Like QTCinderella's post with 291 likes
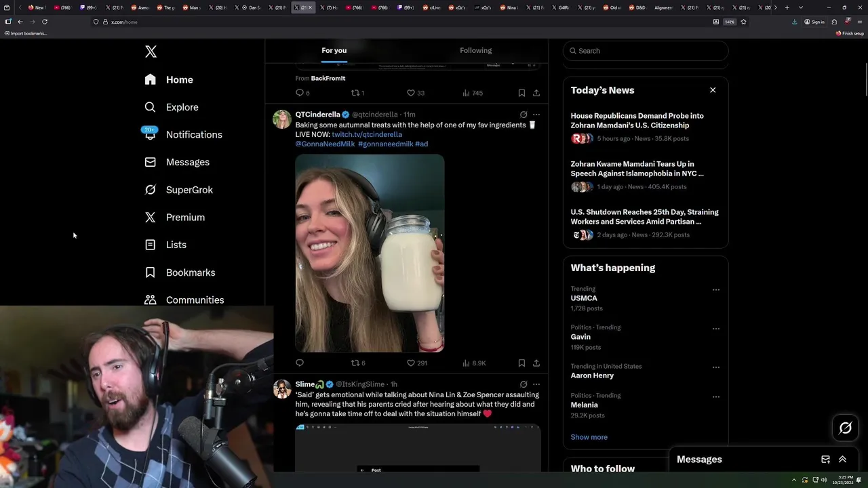The image size is (868, 488). 416,363
